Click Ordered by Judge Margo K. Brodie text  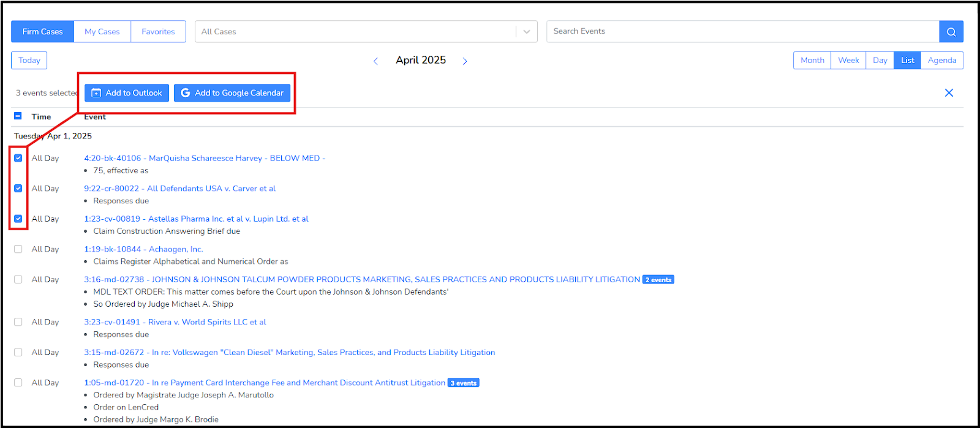pyautogui.click(x=156, y=419)
